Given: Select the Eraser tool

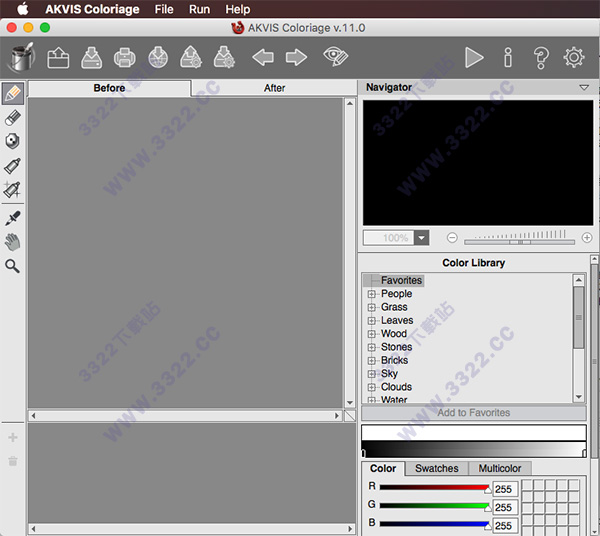Looking at the screenshot, I should (13, 117).
